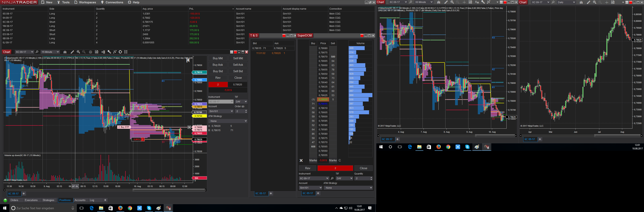Image resolution: width=644 pixels, height=212 pixels.
Task: Search instrument in the SuperDOM panel
Action: tap(332, 178)
